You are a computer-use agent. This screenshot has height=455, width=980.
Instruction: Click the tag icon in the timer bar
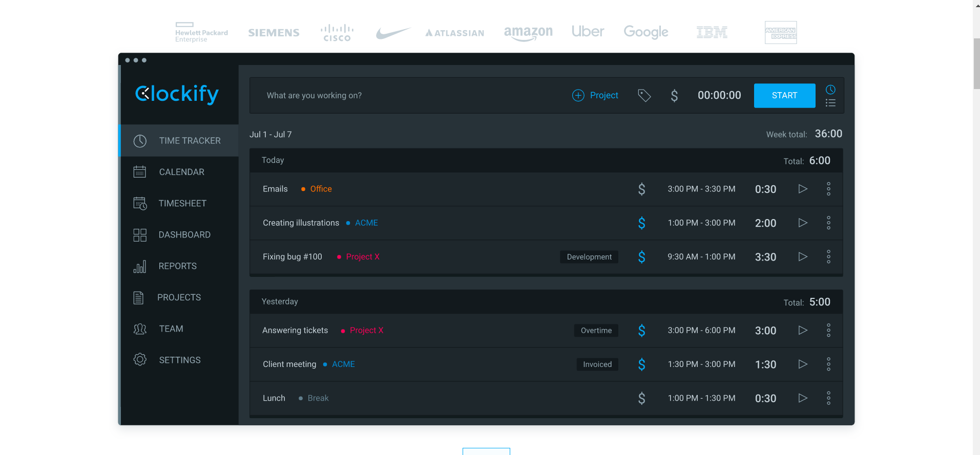pyautogui.click(x=644, y=95)
